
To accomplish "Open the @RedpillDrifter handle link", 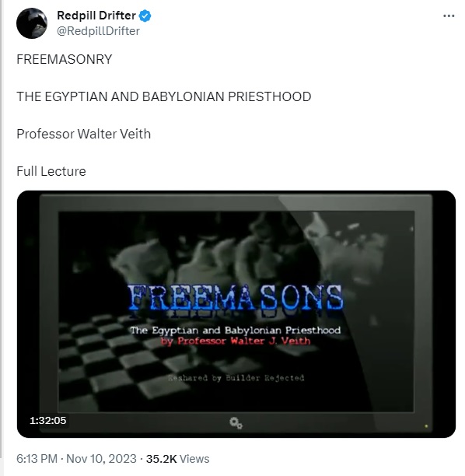I will (x=98, y=31).
